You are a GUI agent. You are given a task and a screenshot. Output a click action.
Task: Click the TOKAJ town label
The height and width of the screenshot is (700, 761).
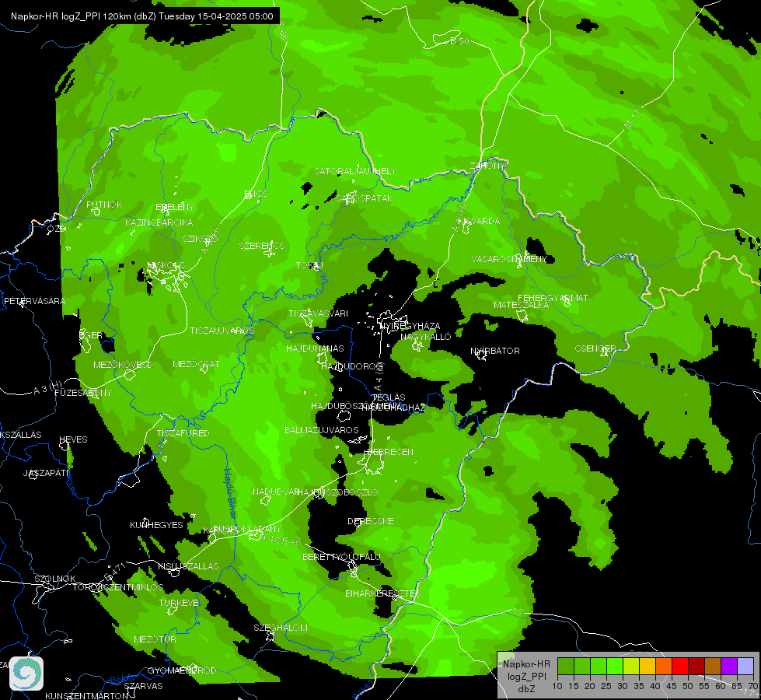309,265
